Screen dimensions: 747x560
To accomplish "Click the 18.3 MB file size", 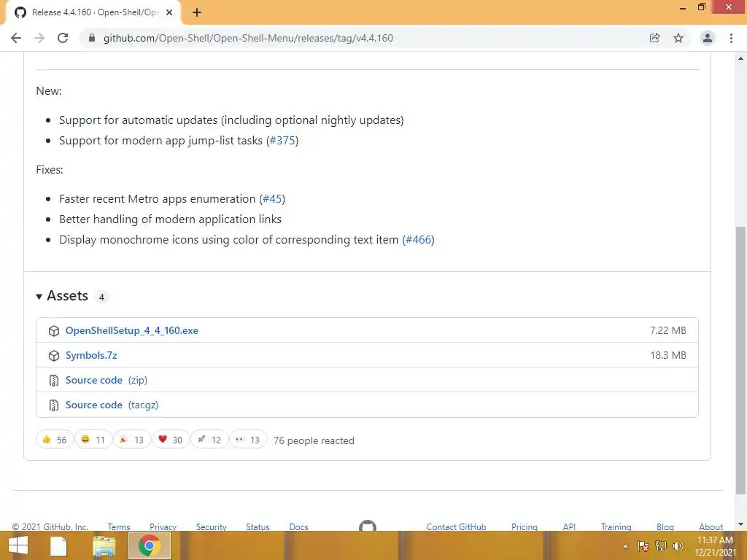I will point(668,355).
